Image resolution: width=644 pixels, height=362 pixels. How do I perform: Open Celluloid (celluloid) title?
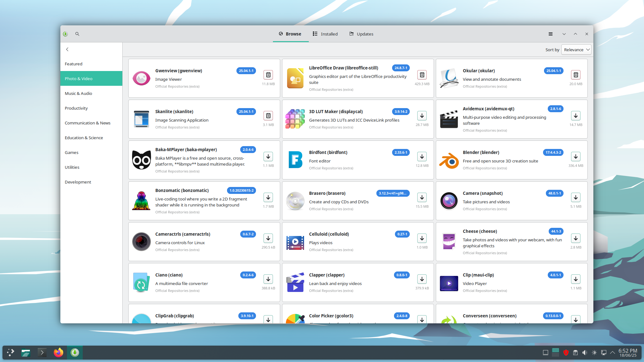tap(329, 234)
